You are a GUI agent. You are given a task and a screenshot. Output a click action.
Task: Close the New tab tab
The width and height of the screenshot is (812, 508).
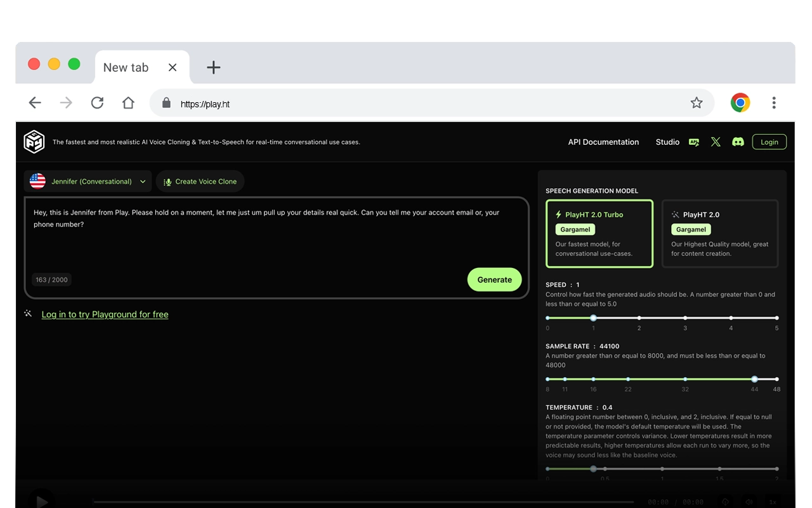pyautogui.click(x=173, y=67)
